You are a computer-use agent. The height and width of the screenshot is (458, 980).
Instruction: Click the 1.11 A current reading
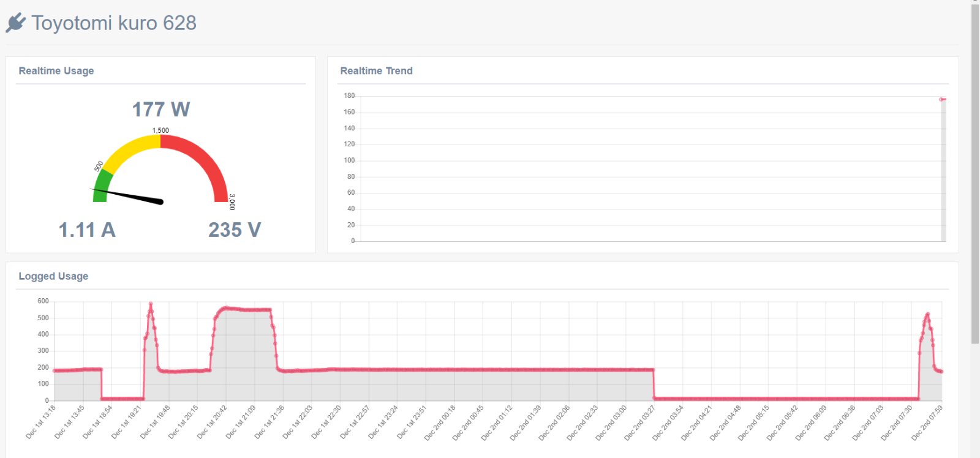87,230
